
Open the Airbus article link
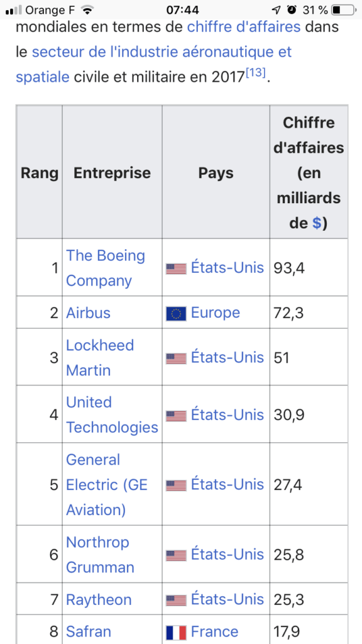click(x=88, y=313)
